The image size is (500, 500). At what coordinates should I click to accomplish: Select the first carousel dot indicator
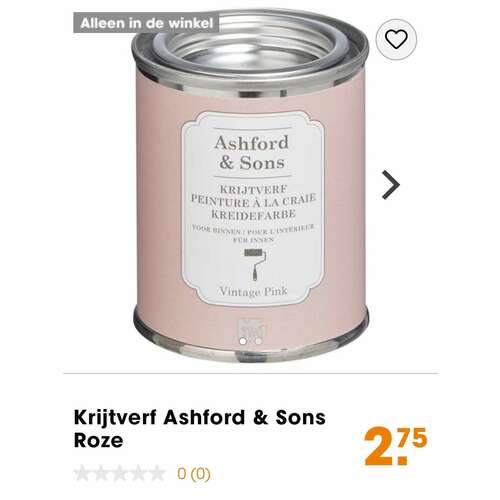tap(243, 341)
